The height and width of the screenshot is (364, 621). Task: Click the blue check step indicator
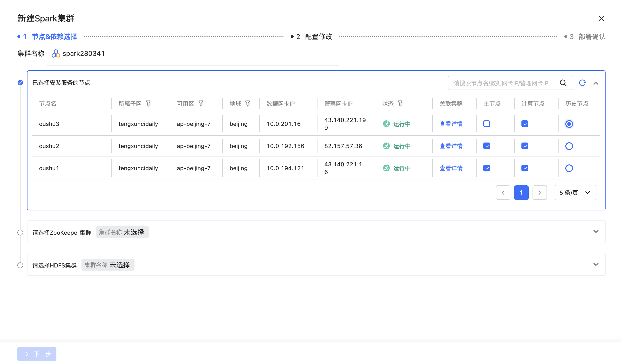tap(20, 83)
